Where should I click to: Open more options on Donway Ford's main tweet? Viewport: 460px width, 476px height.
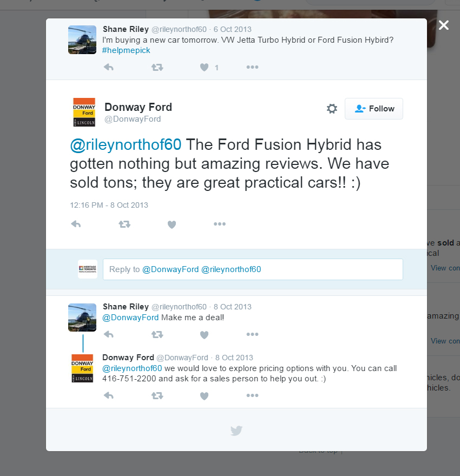tap(219, 224)
